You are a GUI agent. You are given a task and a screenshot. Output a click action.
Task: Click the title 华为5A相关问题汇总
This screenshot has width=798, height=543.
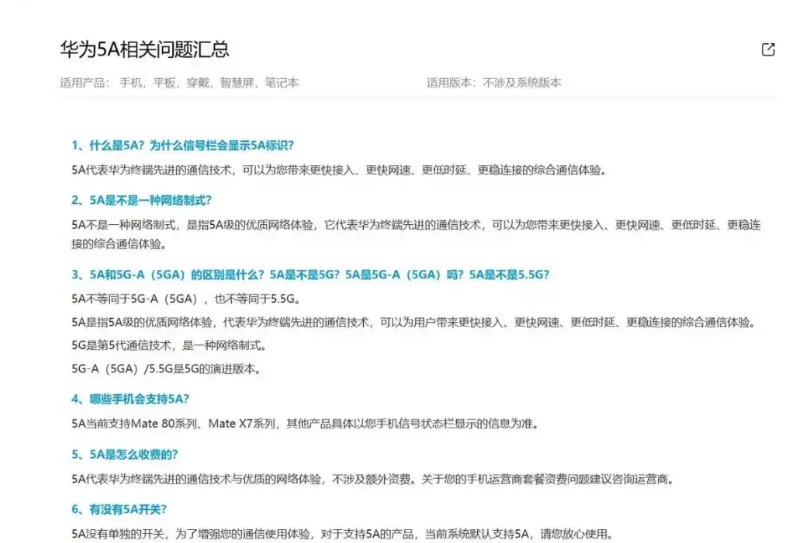pyautogui.click(x=144, y=49)
